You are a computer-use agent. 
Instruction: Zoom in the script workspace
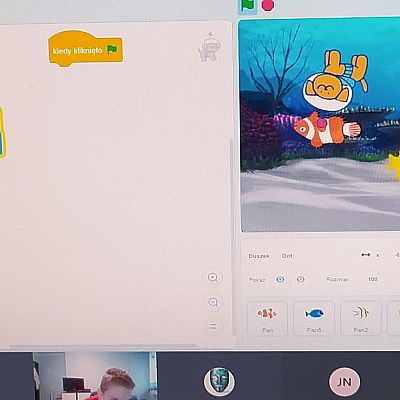pyautogui.click(x=213, y=277)
